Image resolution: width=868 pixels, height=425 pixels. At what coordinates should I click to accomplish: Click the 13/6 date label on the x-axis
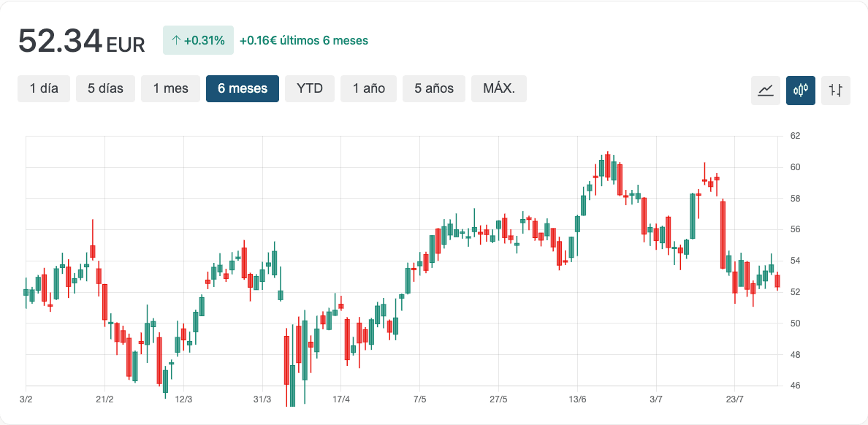577,399
